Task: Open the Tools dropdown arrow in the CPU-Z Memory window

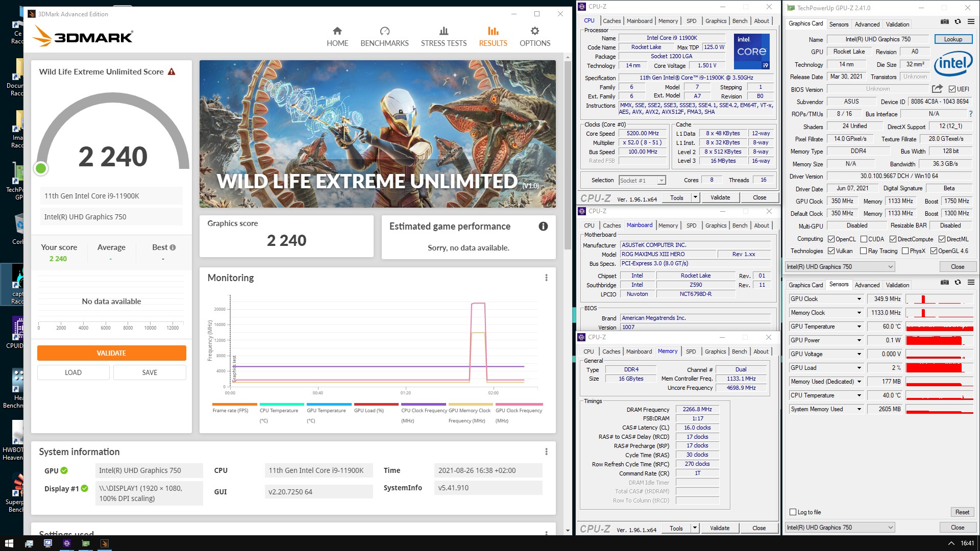Action: pyautogui.click(x=694, y=528)
